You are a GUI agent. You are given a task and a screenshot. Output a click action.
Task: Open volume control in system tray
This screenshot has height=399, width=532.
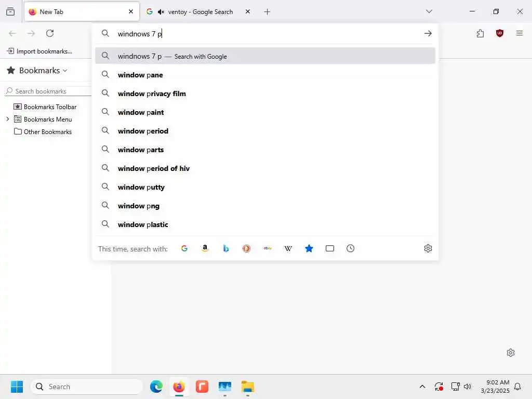tap(468, 387)
